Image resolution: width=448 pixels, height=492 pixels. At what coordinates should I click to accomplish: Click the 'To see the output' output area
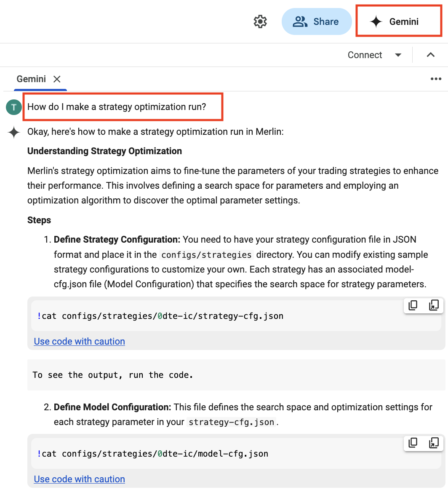pos(113,375)
